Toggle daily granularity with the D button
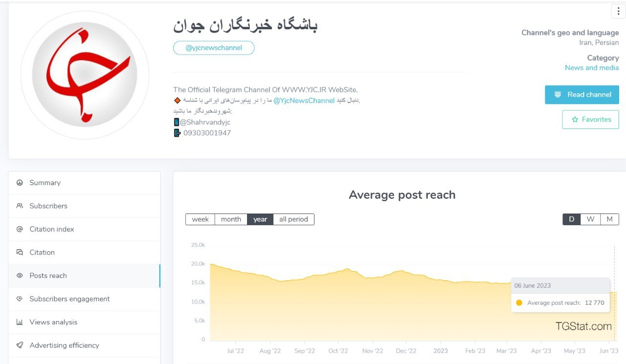626x364 pixels. [x=571, y=219]
